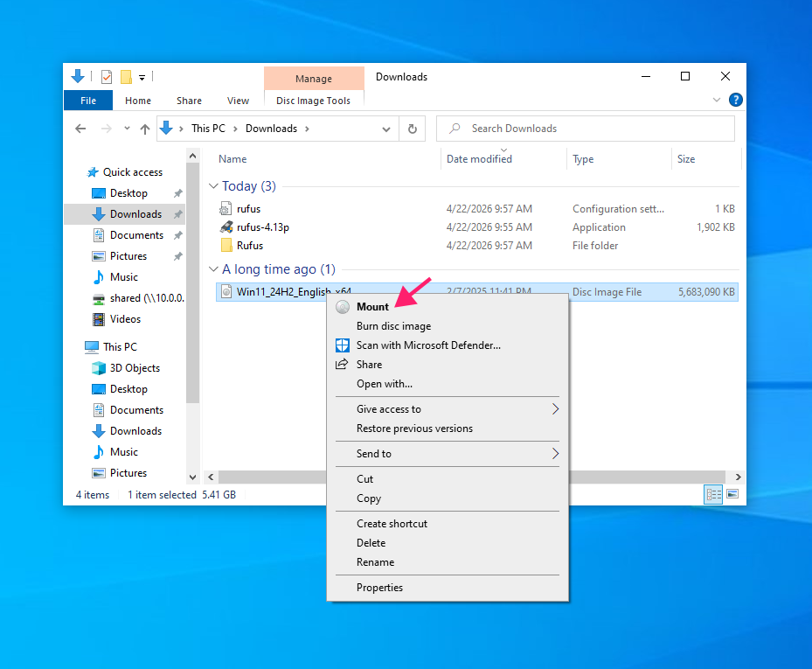Open Videos in the navigation pane
The image size is (812, 669).
click(x=125, y=319)
